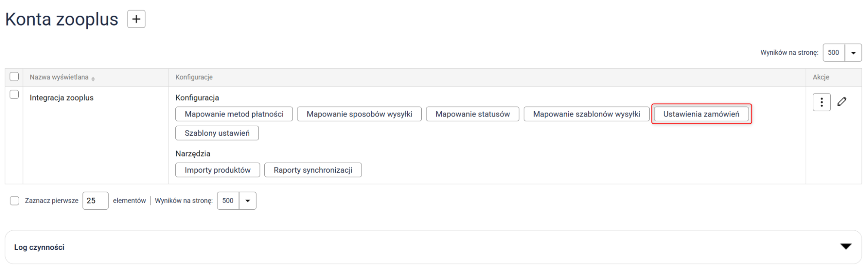Click Mapowanie statusów button

(x=472, y=114)
